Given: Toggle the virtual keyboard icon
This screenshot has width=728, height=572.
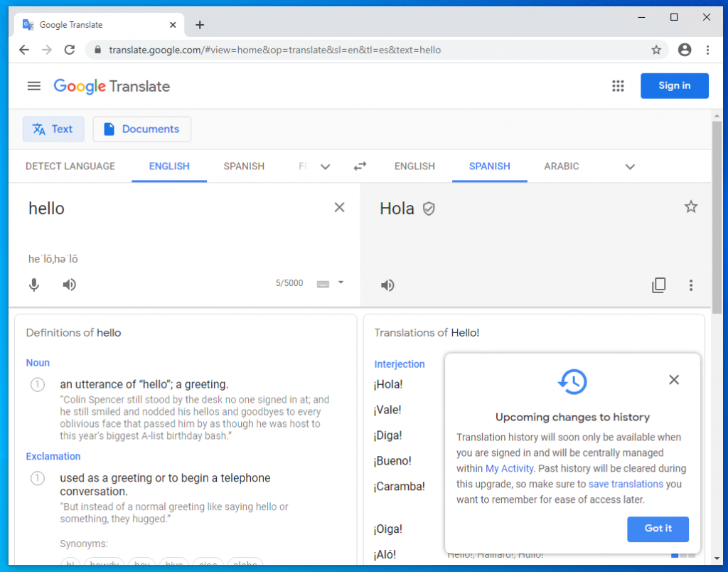Looking at the screenshot, I should pyautogui.click(x=323, y=284).
